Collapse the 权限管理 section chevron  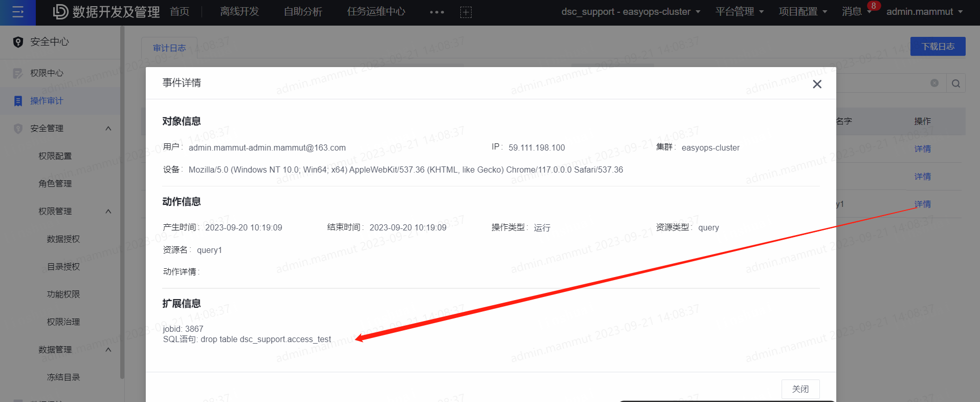[x=108, y=211]
